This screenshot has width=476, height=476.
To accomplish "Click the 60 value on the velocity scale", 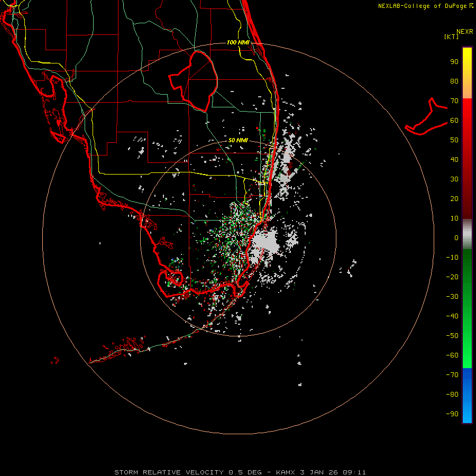I will click(454, 120).
